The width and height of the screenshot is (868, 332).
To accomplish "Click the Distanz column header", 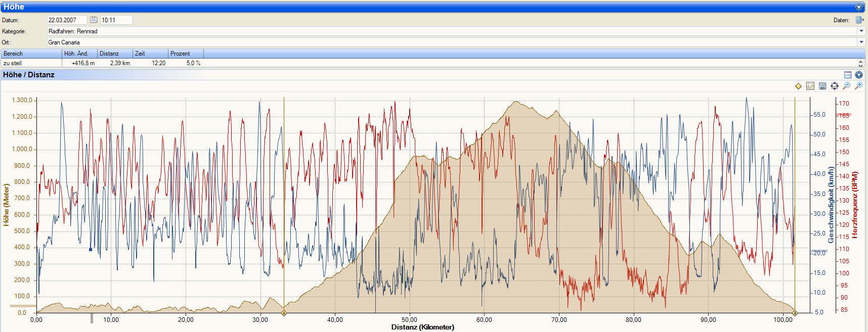I will pos(115,54).
